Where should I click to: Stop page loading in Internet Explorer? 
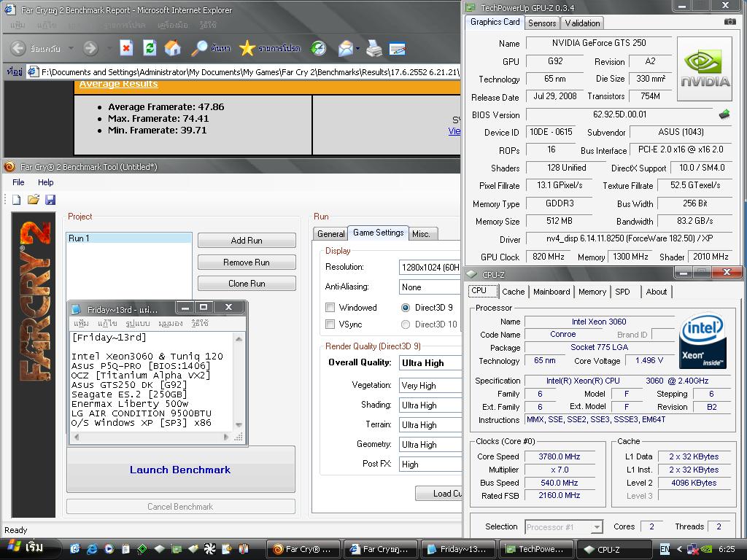(x=126, y=48)
